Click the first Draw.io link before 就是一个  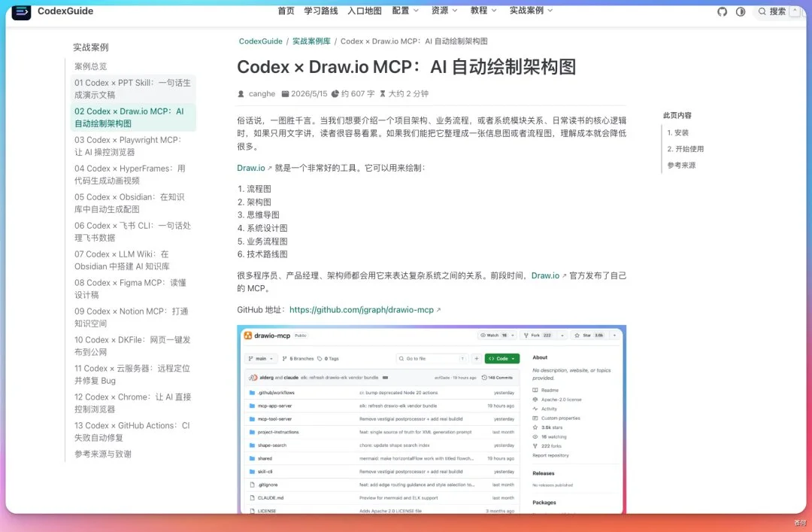(x=251, y=168)
